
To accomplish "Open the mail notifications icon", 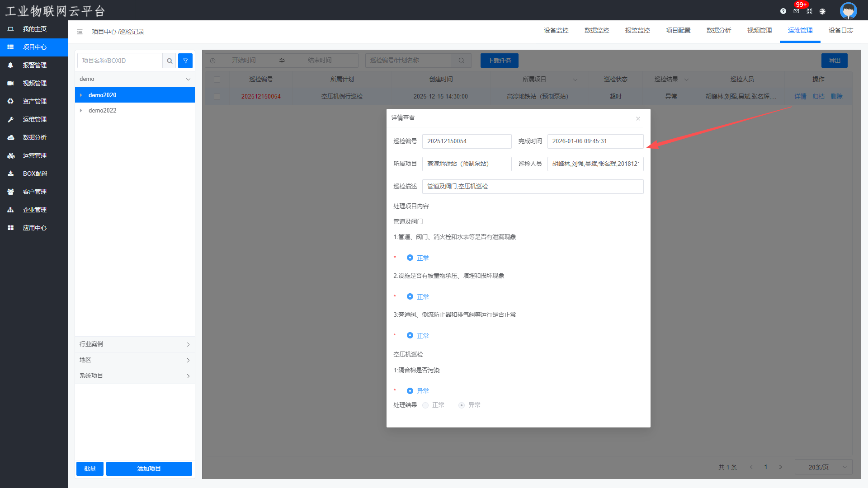I will (x=796, y=11).
